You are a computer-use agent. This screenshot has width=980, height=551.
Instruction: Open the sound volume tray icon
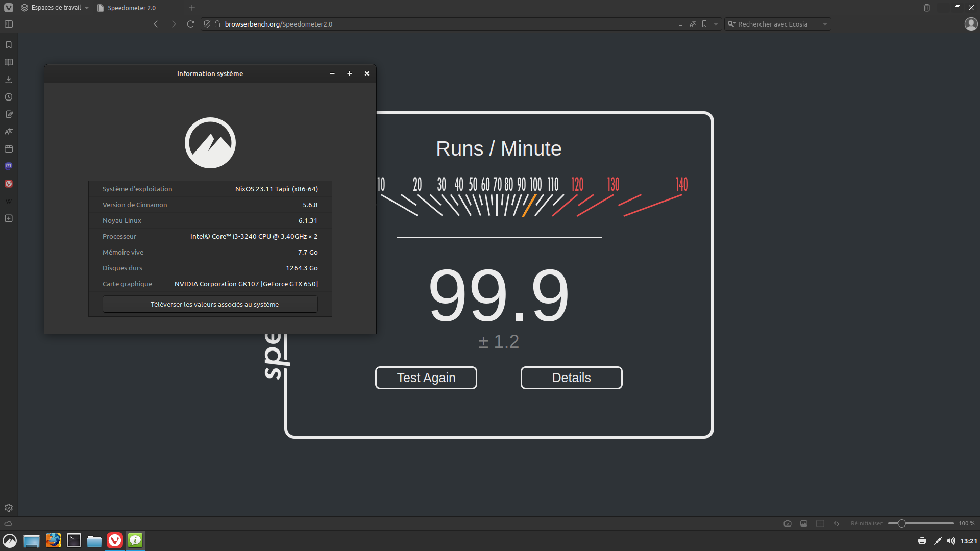951,541
